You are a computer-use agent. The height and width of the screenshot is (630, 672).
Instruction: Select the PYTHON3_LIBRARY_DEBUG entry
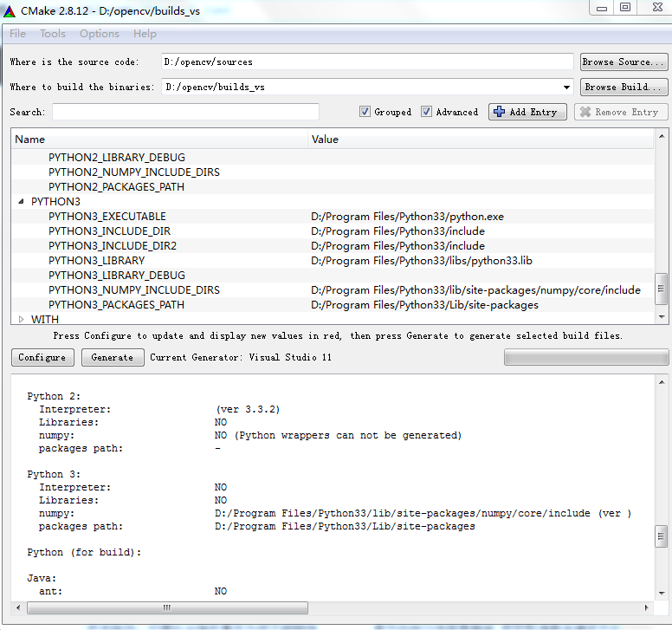click(x=117, y=275)
